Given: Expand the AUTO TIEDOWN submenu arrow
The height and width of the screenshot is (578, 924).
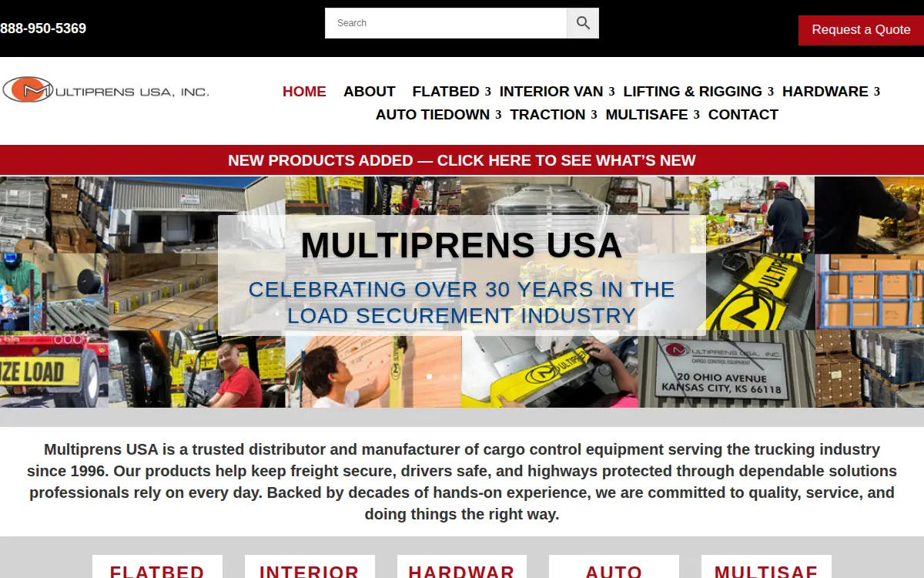Looking at the screenshot, I should click(498, 115).
